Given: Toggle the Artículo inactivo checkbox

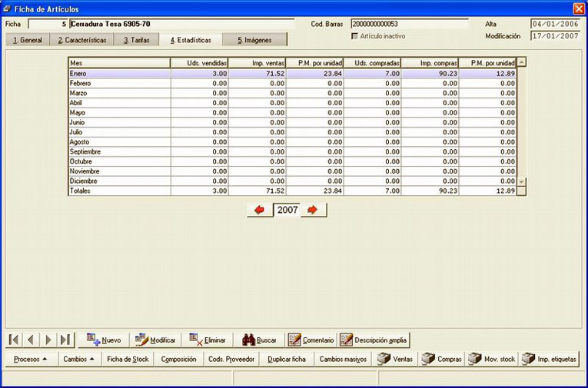Looking at the screenshot, I should (x=355, y=36).
